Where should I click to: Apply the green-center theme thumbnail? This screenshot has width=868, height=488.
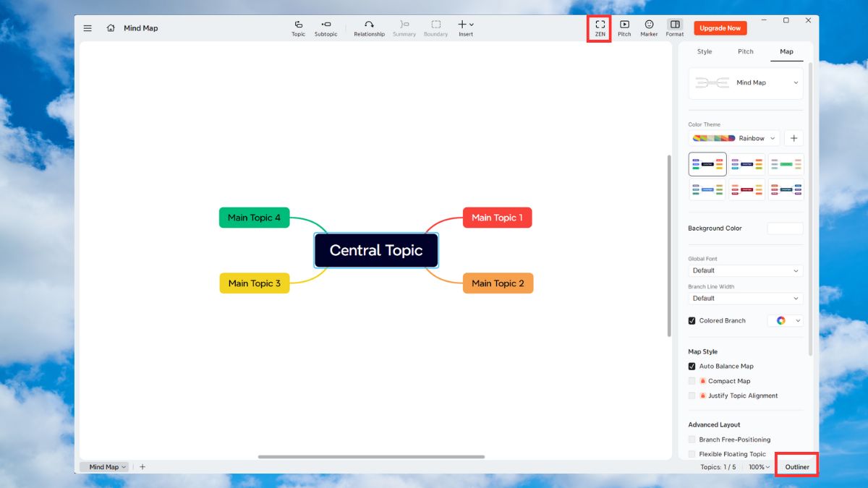pos(786,164)
